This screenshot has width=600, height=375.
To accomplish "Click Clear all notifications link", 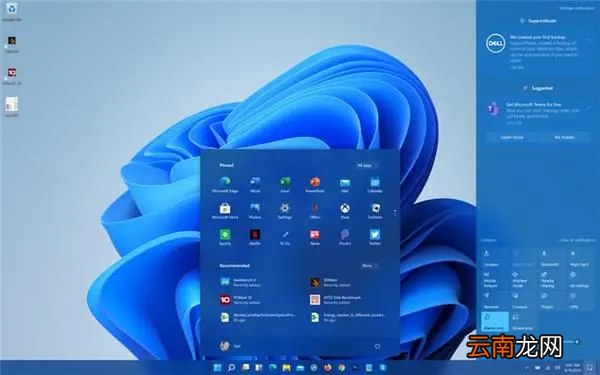I will point(577,240).
